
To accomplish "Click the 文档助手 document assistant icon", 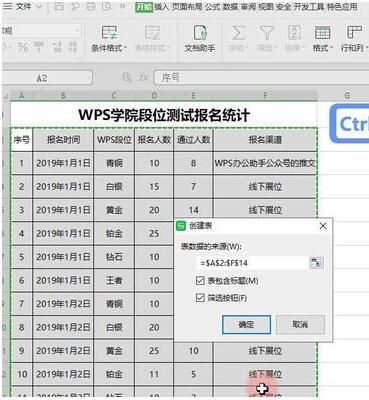I will 200,39.
